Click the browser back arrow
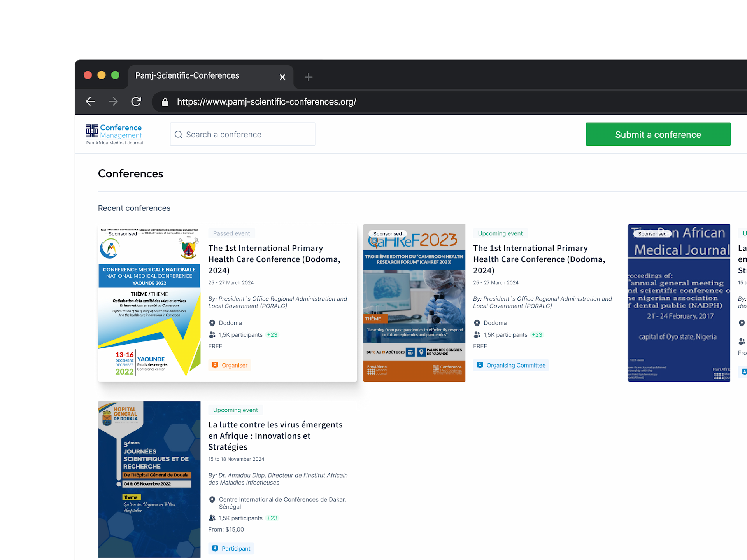Viewport: 747px width, 560px height. tap(90, 102)
